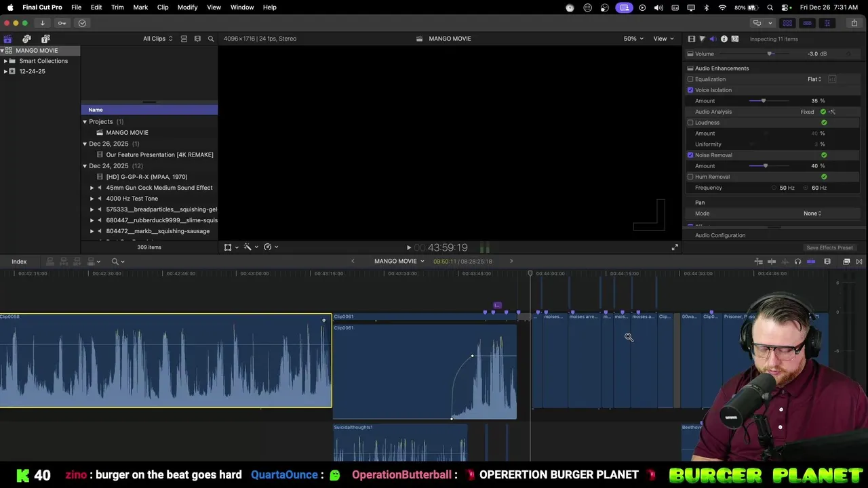Image resolution: width=868 pixels, height=488 pixels.
Task: Show or hide the Inspector panel
Action: point(827,23)
